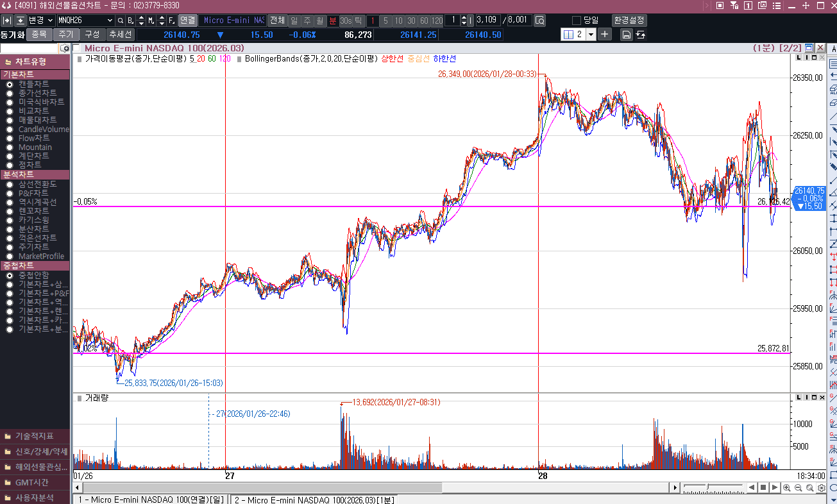This screenshot has height=504, width=837.
Task: Add a chart with the plus icon
Action: [605, 35]
